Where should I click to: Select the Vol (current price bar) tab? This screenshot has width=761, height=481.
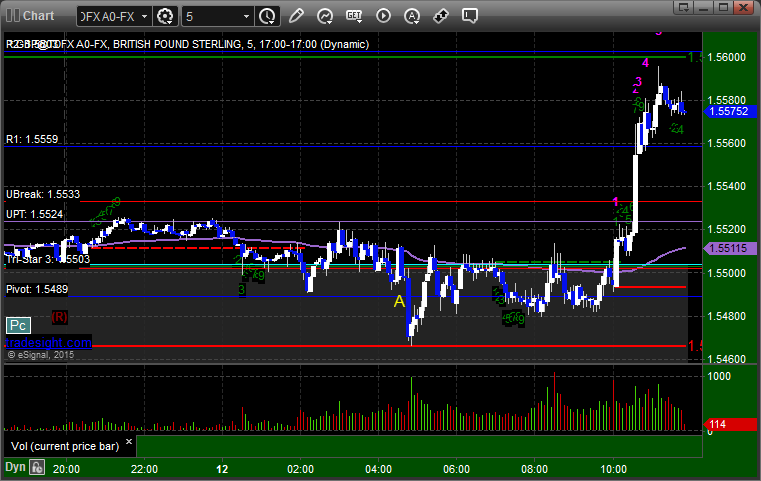pos(65,446)
